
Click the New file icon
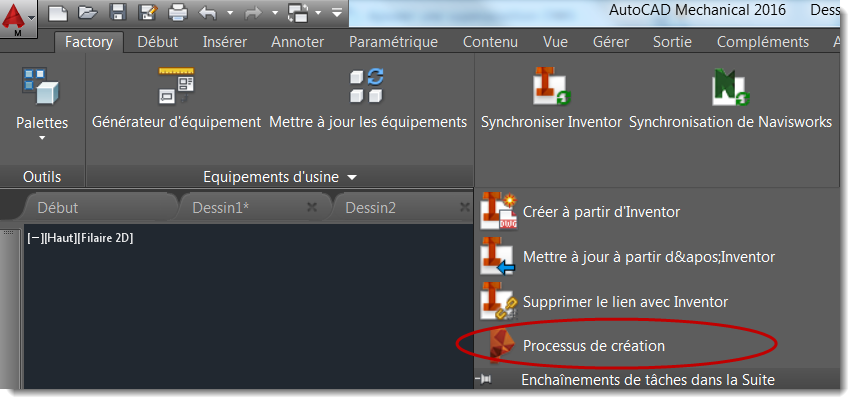point(58,12)
